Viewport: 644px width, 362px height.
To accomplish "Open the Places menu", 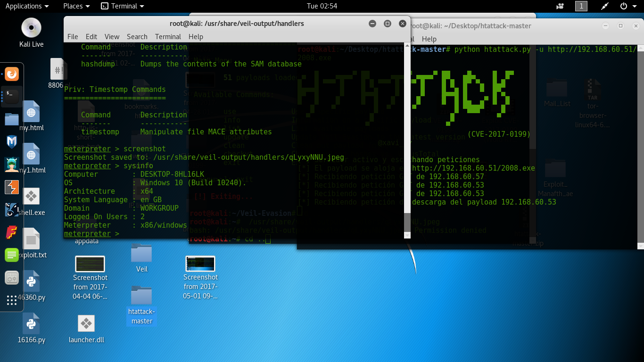I will pos(76,6).
